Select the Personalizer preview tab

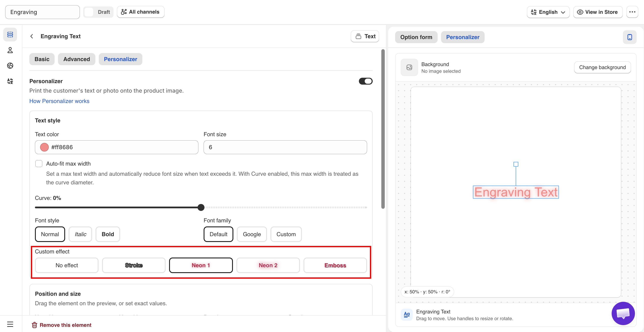462,37
